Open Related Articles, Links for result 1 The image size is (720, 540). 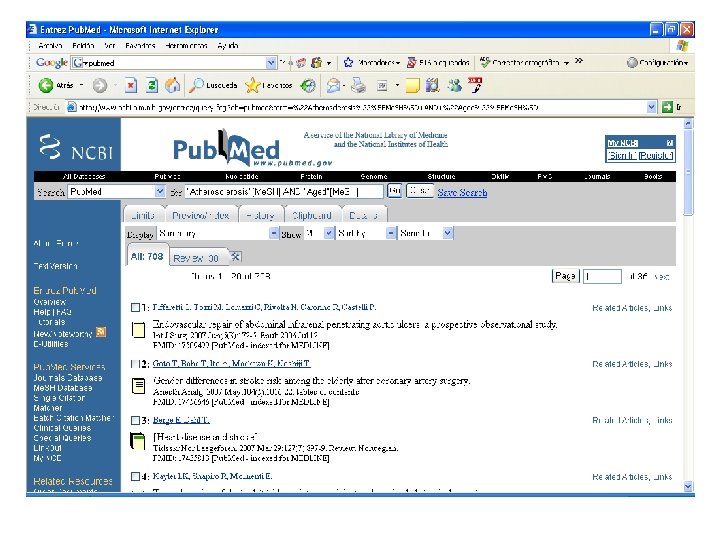(632, 308)
